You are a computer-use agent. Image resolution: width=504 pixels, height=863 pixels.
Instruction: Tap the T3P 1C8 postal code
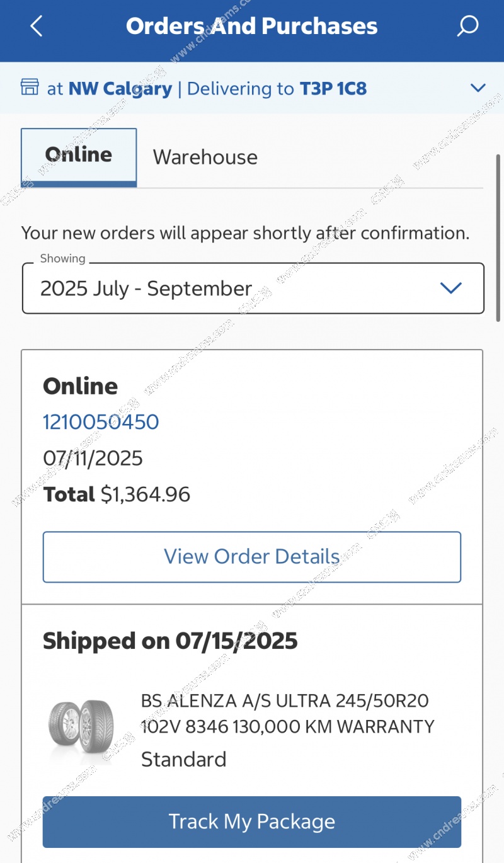333,89
